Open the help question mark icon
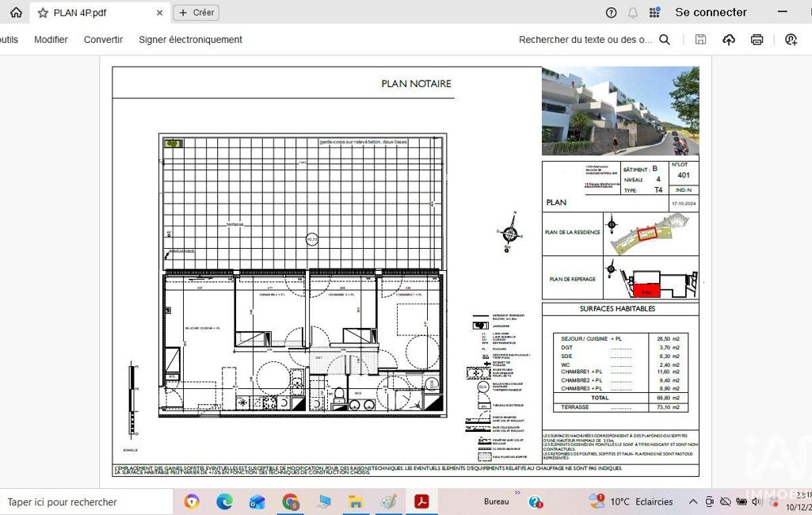Viewport: 812px width, 515px height. click(x=611, y=13)
